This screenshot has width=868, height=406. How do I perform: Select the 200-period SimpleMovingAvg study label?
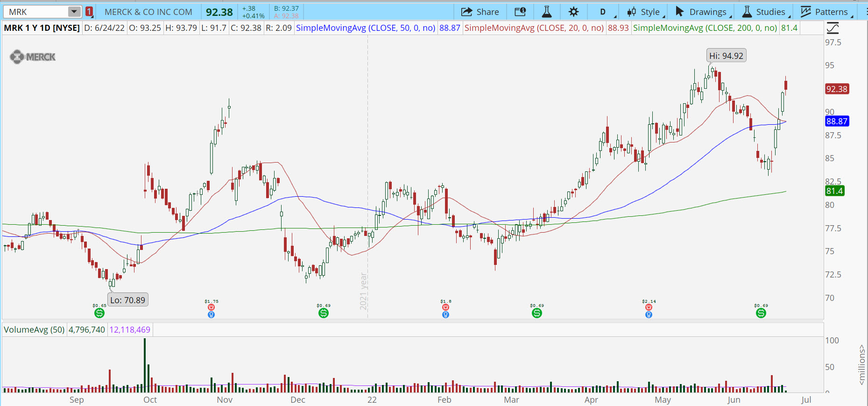click(x=705, y=28)
